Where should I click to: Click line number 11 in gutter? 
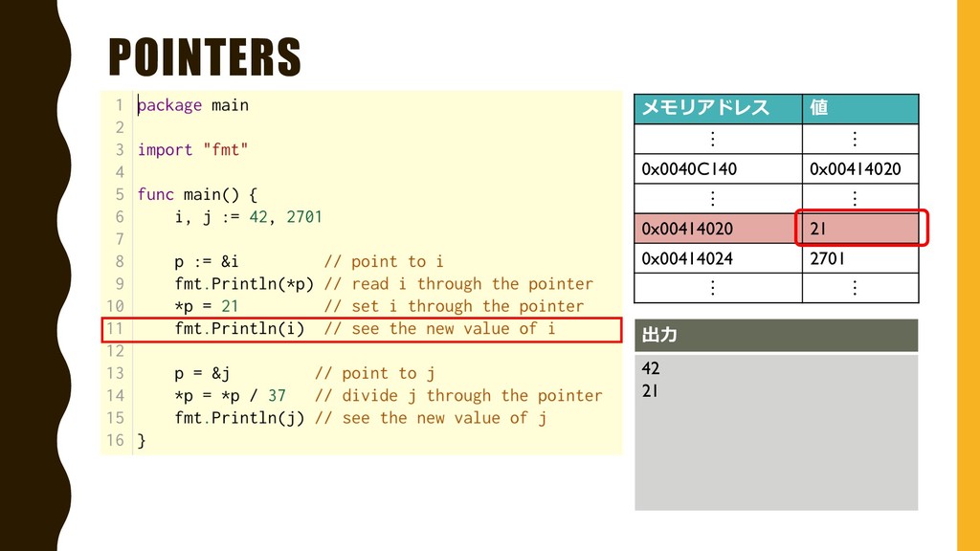pos(116,329)
